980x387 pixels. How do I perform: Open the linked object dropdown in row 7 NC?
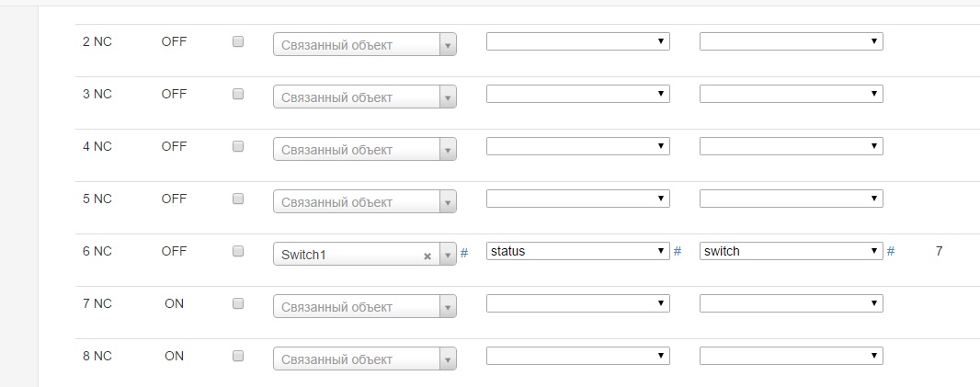click(364, 307)
